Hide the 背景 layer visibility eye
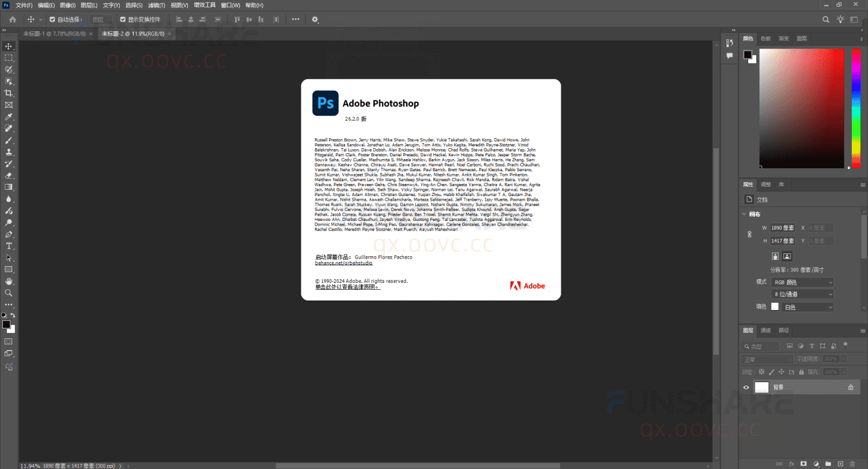The width and height of the screenshot is (868, 469). click(x=746, y=387)
